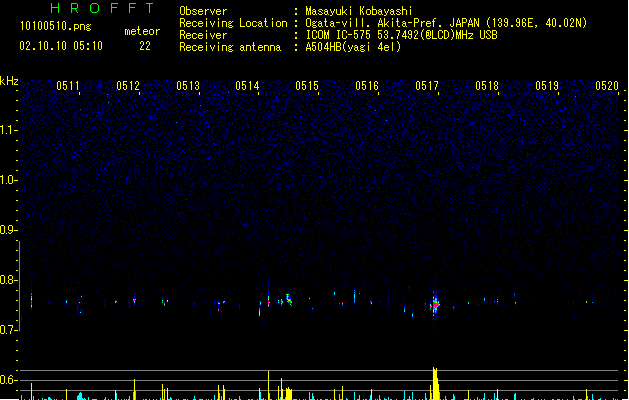The width and height of the screenshot is (629, 400).
Task: Click the 0516 time marker
Action: tap(367, 86)
